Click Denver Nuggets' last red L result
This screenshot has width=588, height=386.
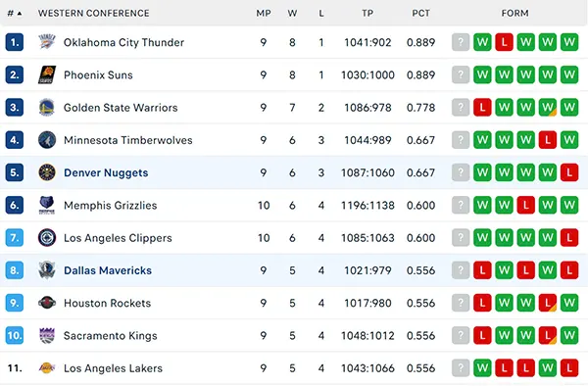pos(569,172)
